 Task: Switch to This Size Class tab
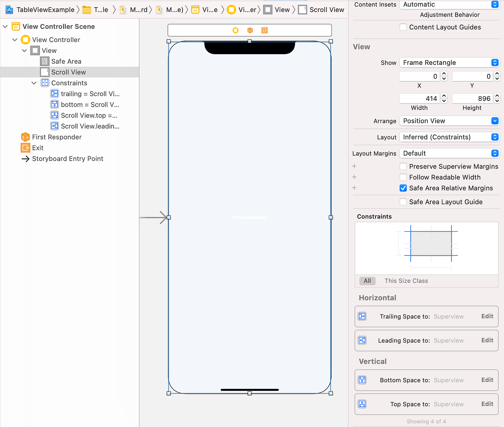[x=406, y=281]
